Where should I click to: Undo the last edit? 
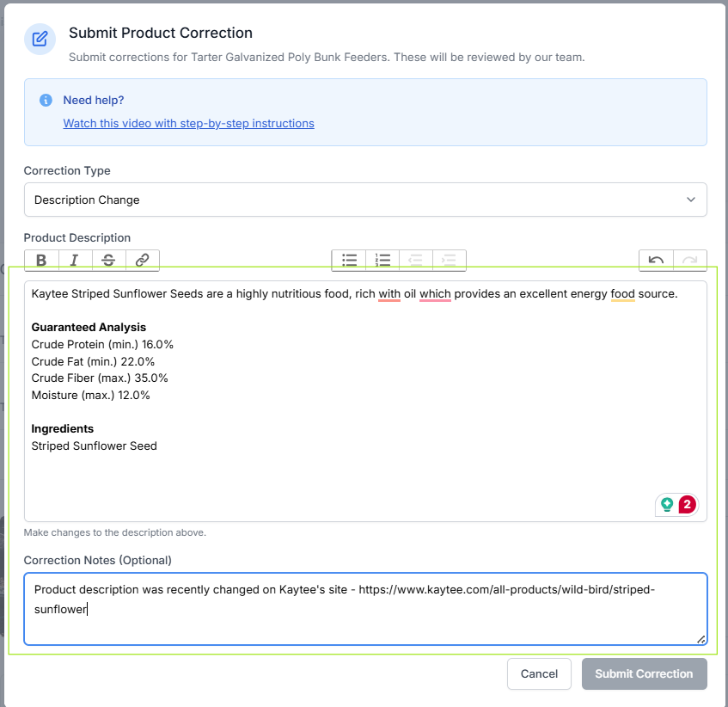pos(656,260)
